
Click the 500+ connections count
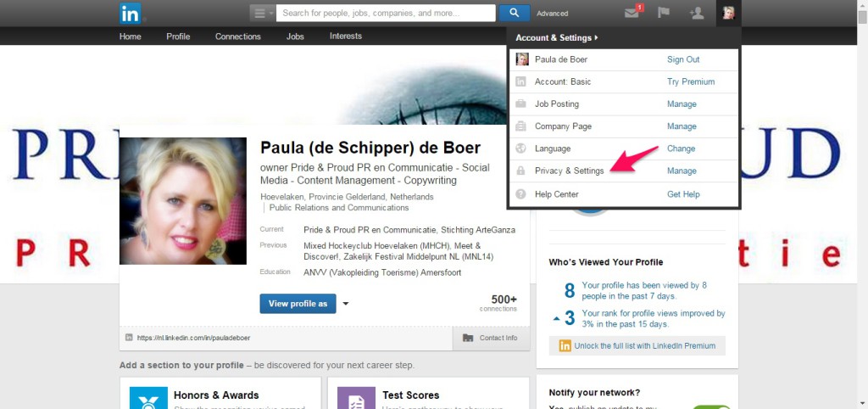click(498, 303)
